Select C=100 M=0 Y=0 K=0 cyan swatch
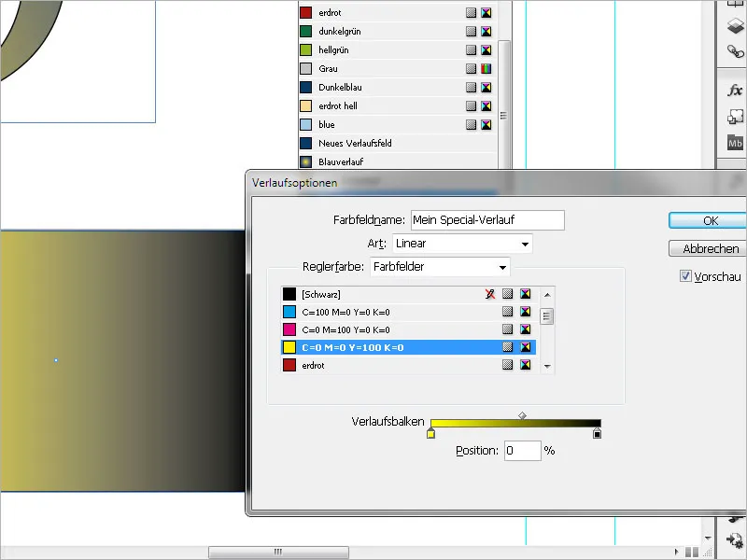This screenshot has width=747, height=560. tap(409, 312)
